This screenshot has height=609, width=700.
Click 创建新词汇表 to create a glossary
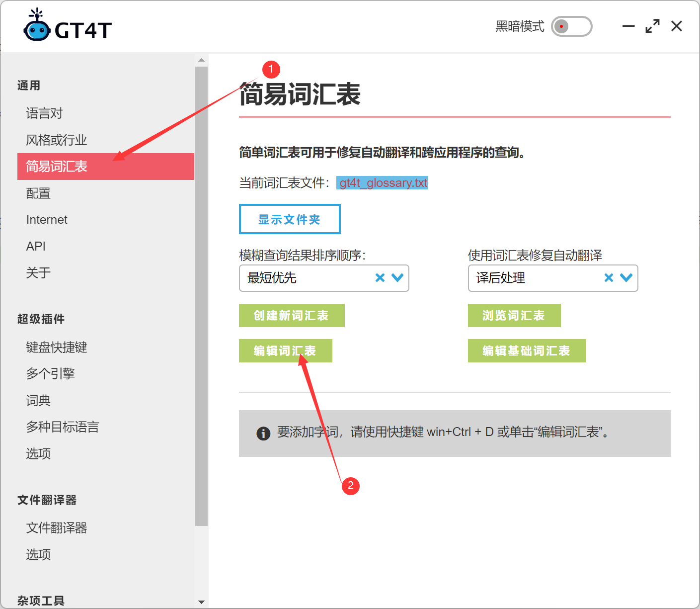(292, 315)
